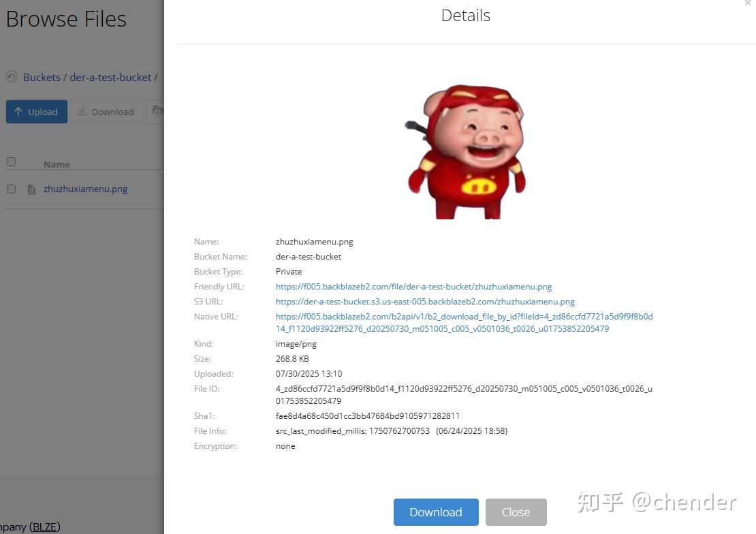Screen dimensions: 756x534
Task: Click the download arrow icon in toolbar
Action: point(82,111)
